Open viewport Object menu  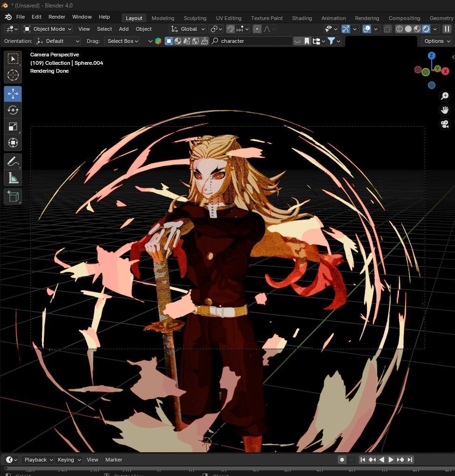(143, 29)
